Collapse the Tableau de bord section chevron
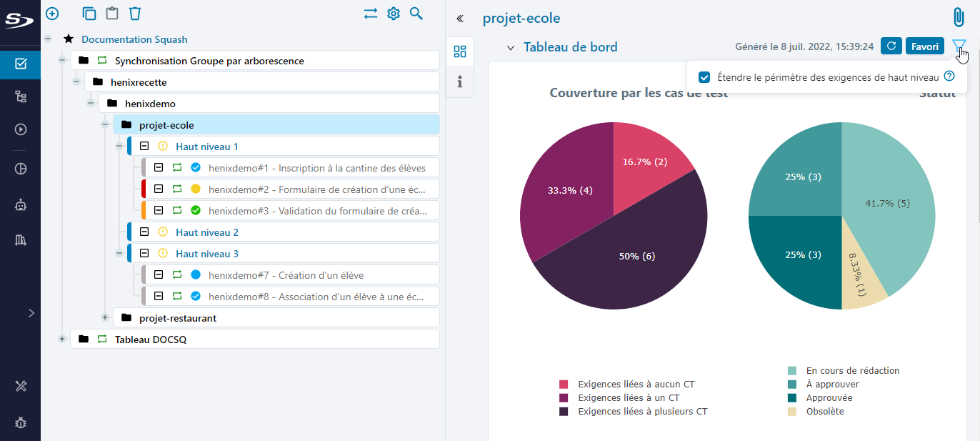 (x=511, y=47)
